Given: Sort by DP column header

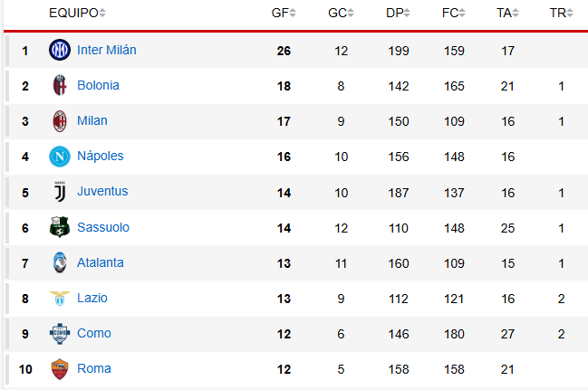Looking at the screenshot, I should click(397, 13).
